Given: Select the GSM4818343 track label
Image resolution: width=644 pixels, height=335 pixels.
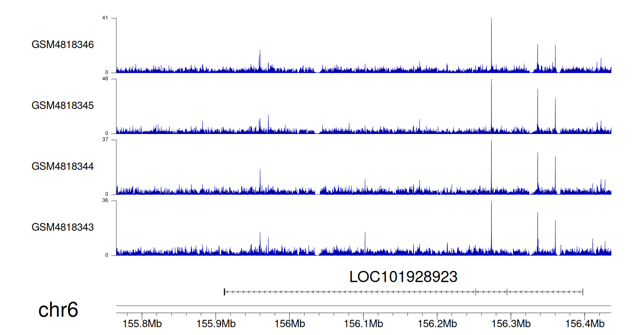Looking at the screenshot, I should tap(63, 227).
